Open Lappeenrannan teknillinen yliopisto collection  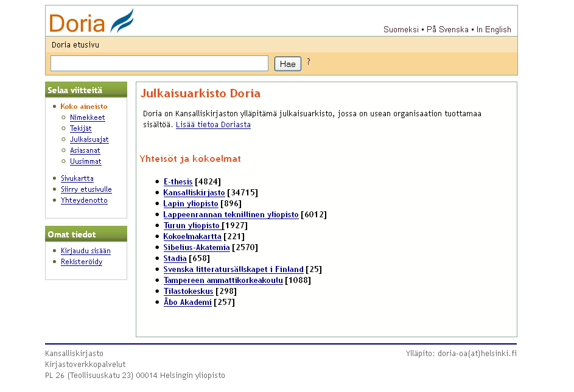point(231,214)
